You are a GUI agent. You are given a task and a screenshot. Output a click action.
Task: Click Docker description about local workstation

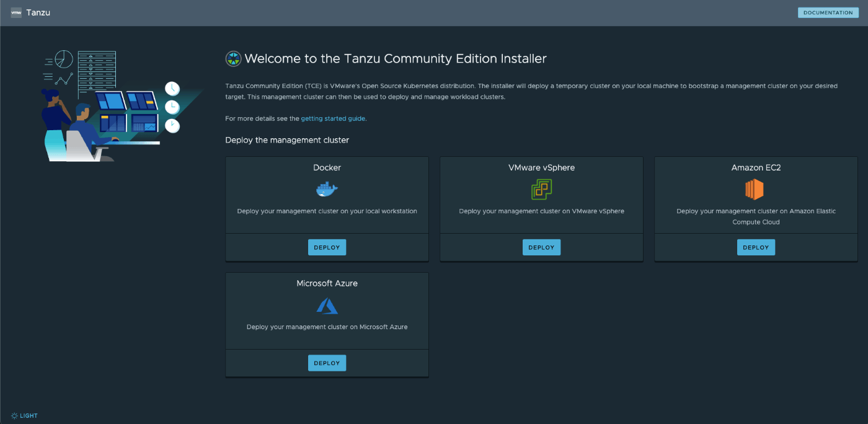point(327,211)
